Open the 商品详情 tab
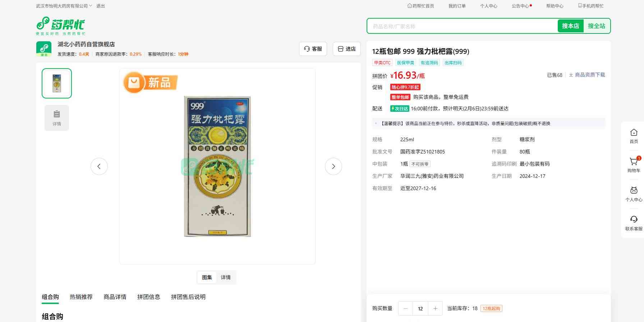The width and height of the screenshot is (644, 322). click(x=115, y=297)
